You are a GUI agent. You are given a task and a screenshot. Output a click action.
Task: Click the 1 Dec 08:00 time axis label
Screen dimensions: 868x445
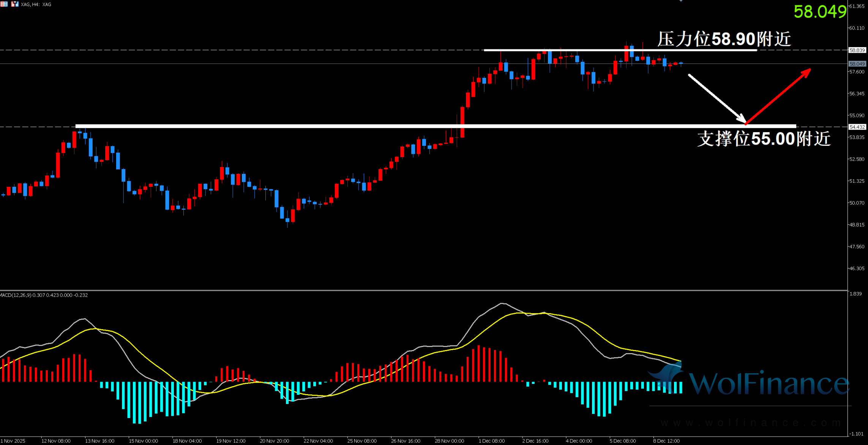(x=491, y=441)
